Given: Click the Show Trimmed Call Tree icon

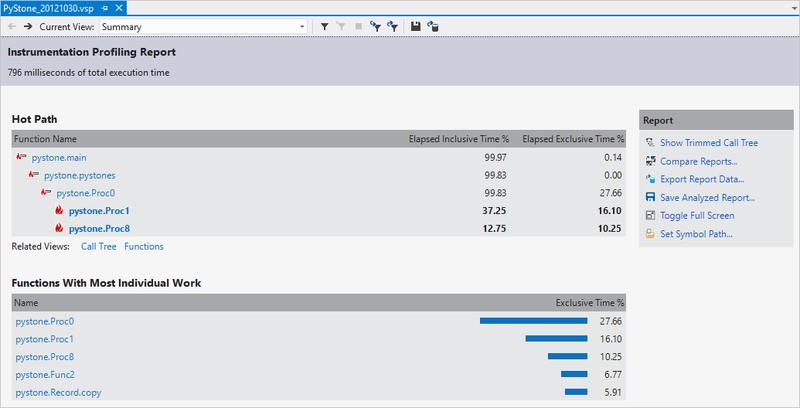Looking at the screenshot, I should [x=650, y=143].
